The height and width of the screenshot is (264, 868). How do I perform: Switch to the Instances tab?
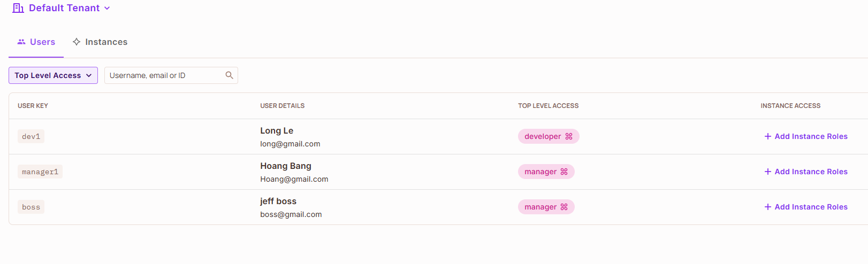100,42
